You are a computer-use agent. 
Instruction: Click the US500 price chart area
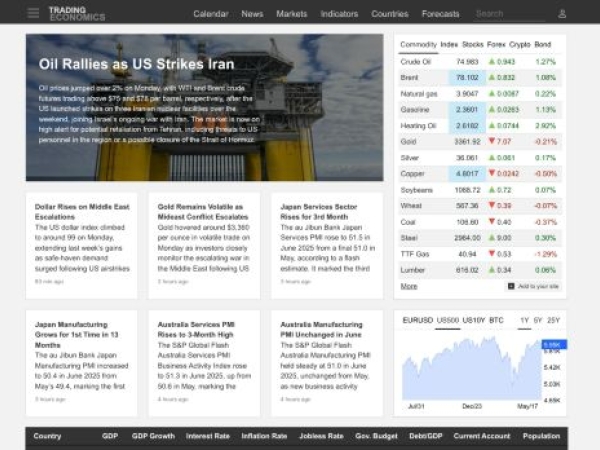pyautogui.click(x=472, y=368)
